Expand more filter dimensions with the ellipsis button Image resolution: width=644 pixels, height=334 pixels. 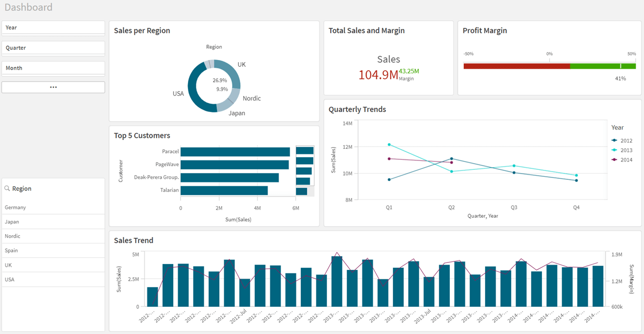[53, 87]
